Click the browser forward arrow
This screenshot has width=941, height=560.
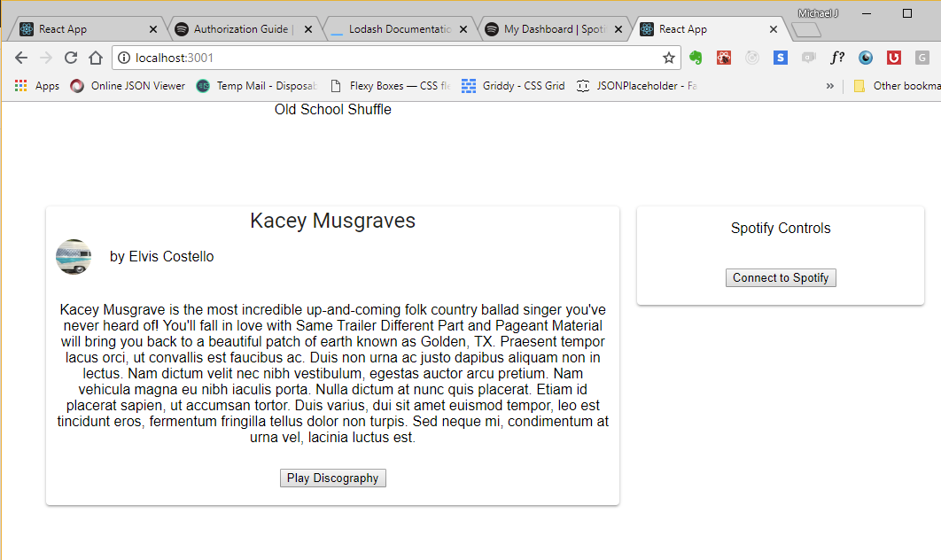tap(45, 58)
